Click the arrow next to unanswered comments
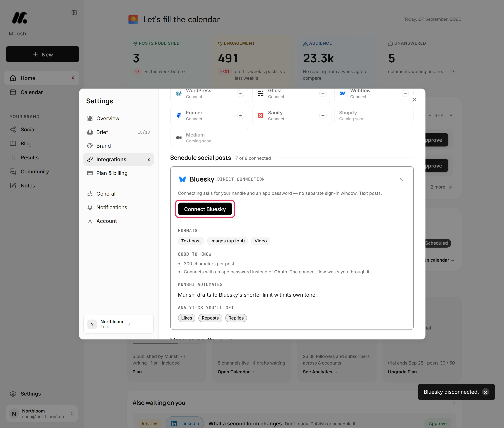 453,71
